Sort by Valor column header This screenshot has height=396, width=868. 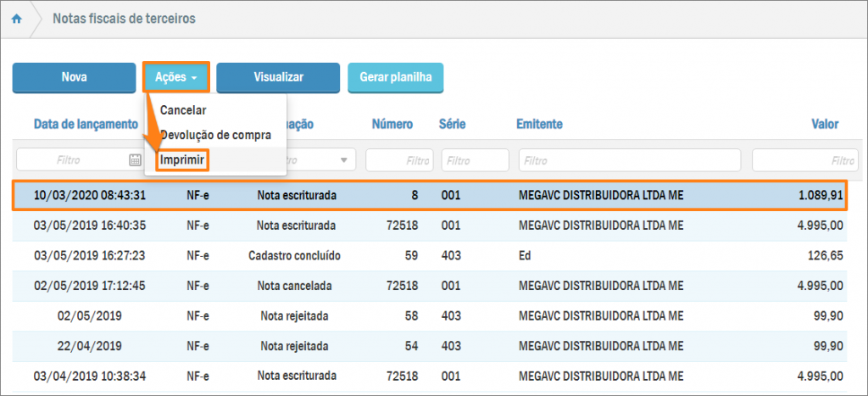[824, 125]
